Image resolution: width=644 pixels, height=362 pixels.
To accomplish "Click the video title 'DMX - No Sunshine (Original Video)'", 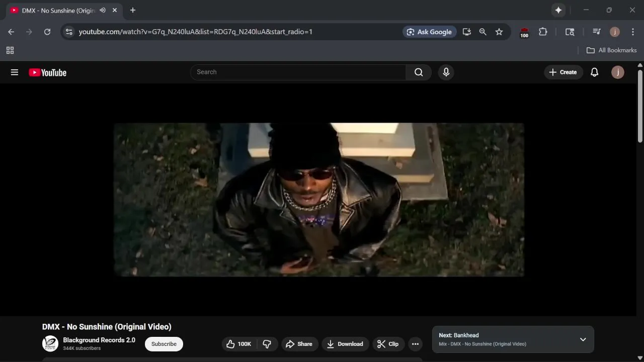I will click(107, 327).
